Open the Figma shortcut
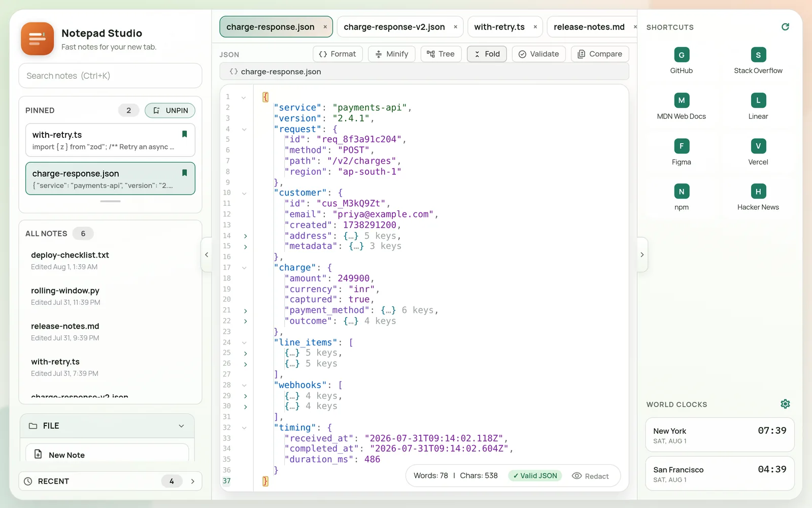Viewport: 812px width, 508px height. [x=681, y=152]
